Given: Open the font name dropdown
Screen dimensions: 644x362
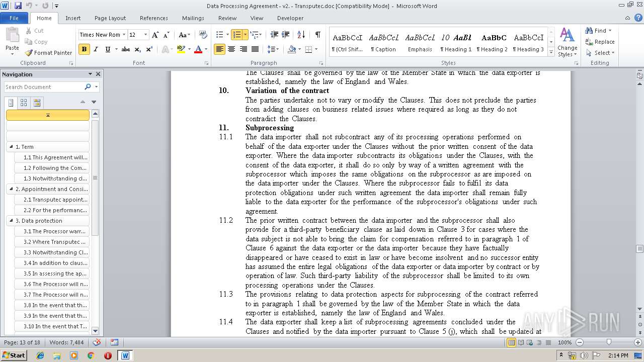Looking at the screenshot, I should click(124, 35).
